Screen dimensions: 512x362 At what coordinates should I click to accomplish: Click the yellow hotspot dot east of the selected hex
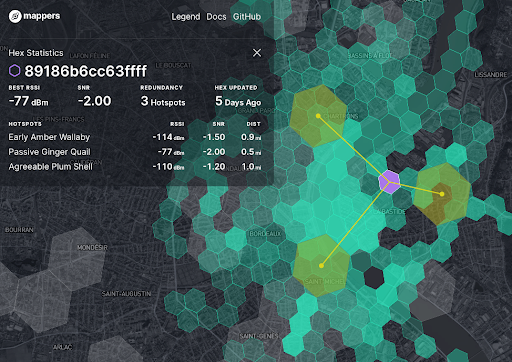(442, 194)
